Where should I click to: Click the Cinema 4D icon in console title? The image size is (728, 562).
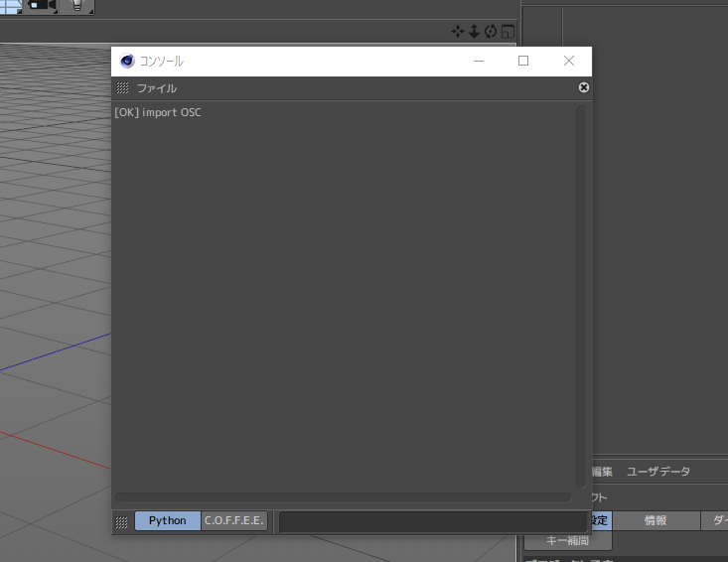(127, 62)
